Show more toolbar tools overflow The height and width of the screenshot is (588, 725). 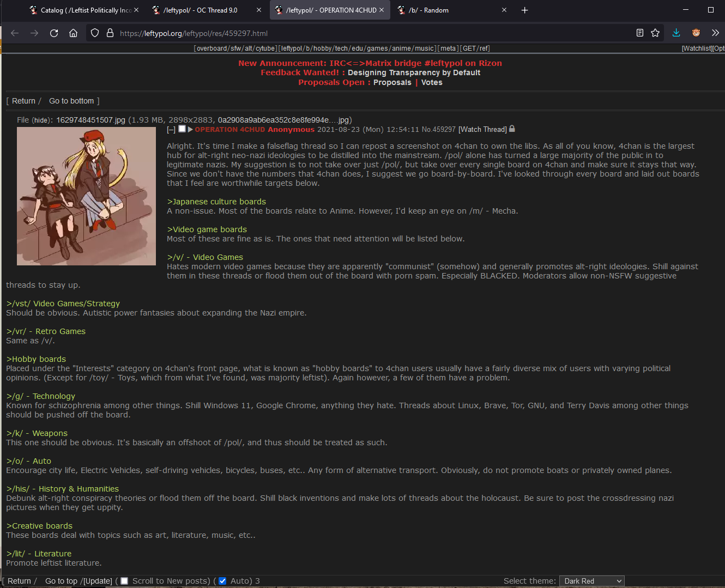[x=716, y=33]
